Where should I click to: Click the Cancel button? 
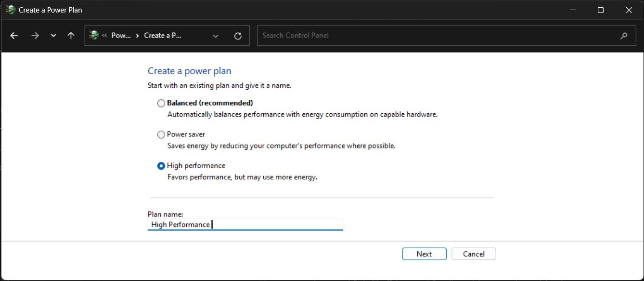tap(473, 254)
